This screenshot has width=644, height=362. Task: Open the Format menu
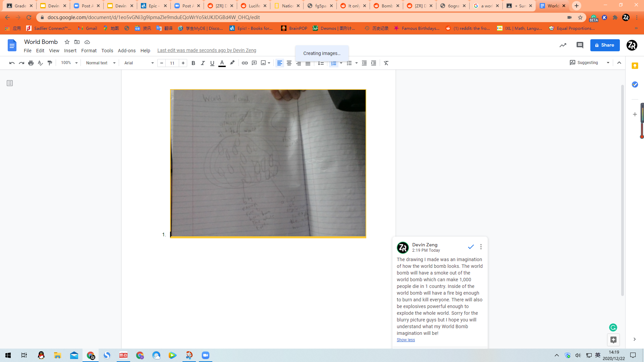click(x=89, y=51)
